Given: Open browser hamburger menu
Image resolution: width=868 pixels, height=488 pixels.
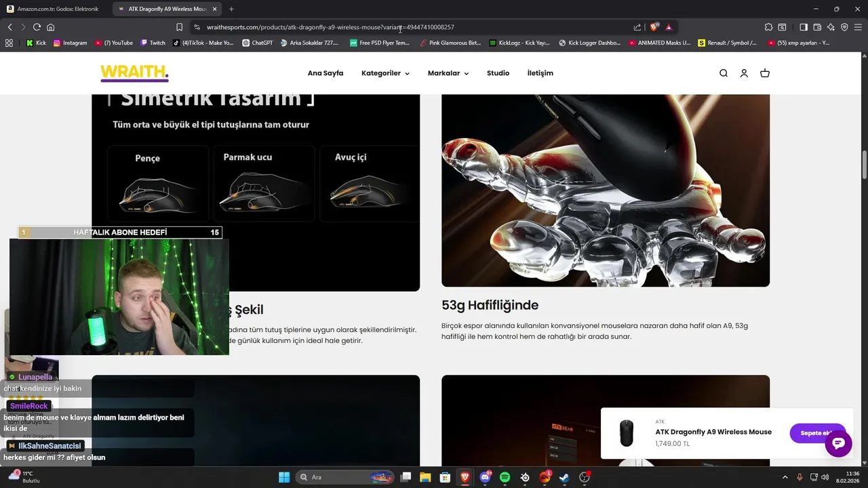Looking at the screenshot, I should (x=858, y=27).
